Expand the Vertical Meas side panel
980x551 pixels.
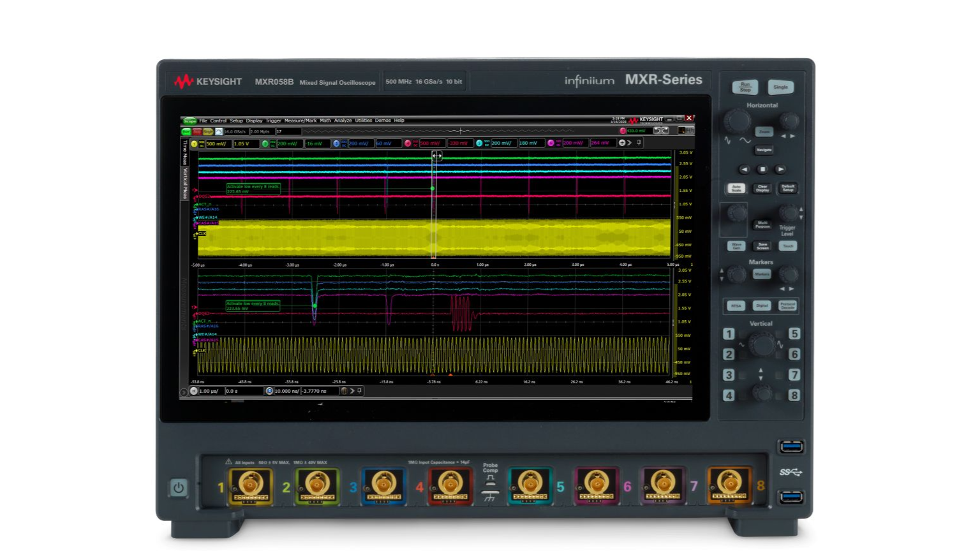186,184
